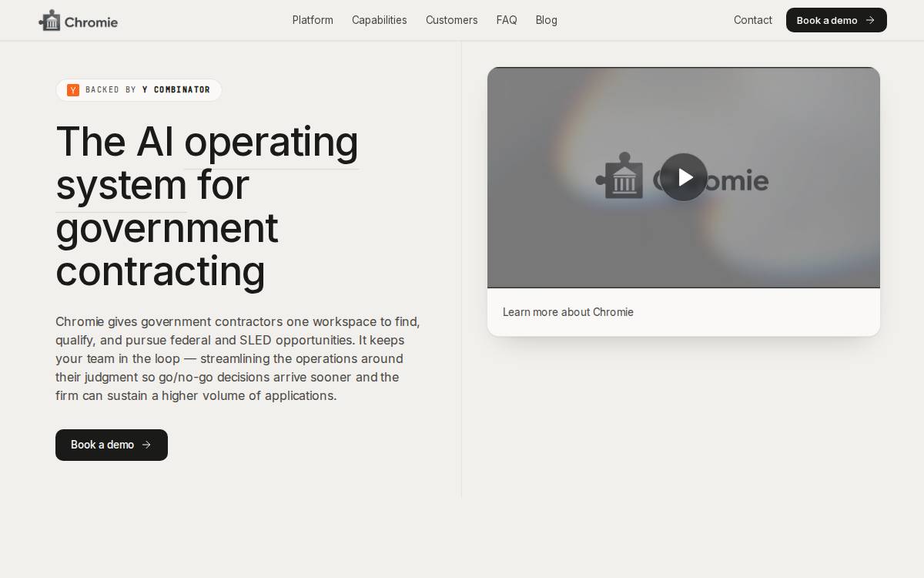924x578 pixels.
Task: Visit the Blog link
Action: coord(547,20)
